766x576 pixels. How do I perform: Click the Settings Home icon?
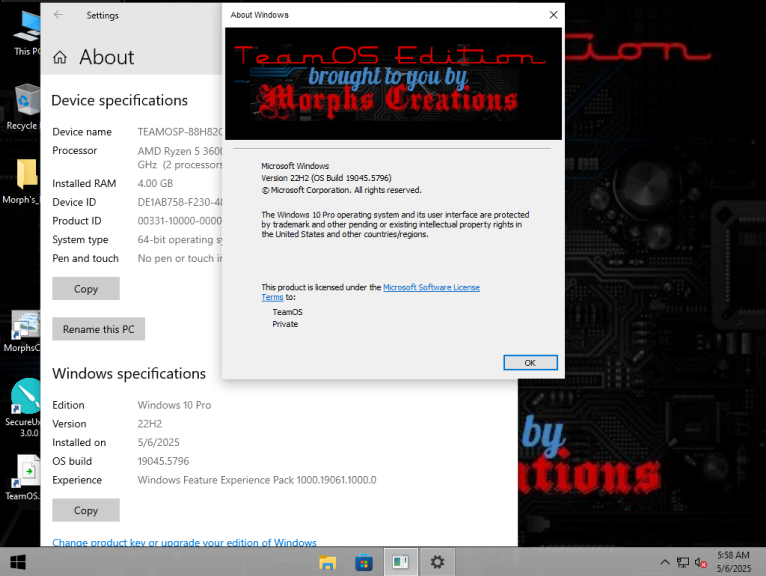(60, 57)
